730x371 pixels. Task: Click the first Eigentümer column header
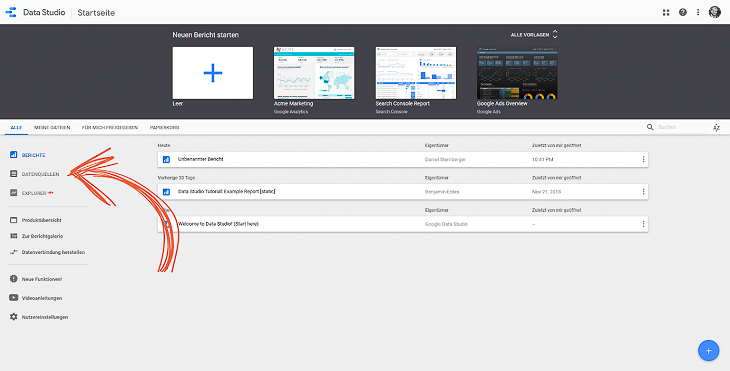(437, 146)
